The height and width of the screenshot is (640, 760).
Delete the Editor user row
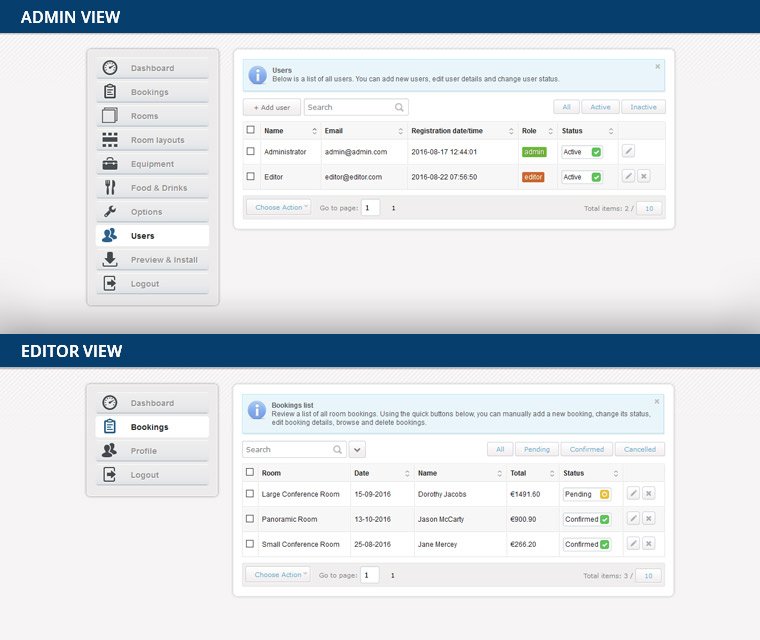[x=644, y=176]
